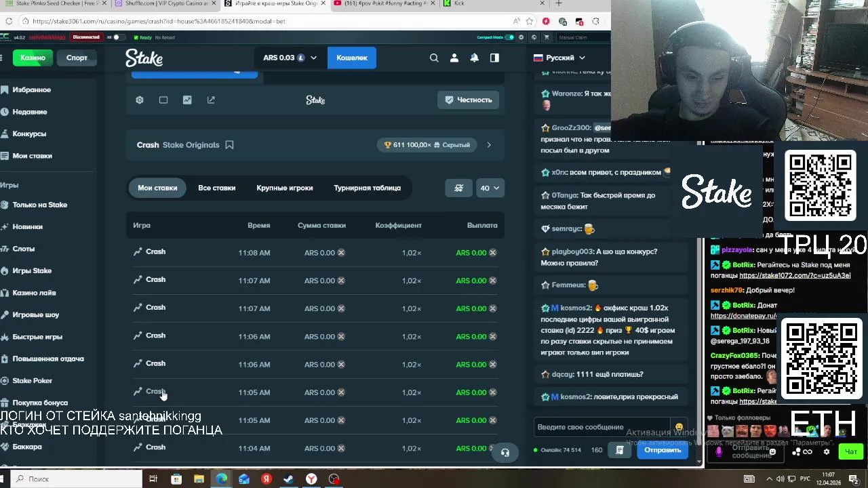
Task: Open live stats chart icon
Action: (x=187, y=100)
